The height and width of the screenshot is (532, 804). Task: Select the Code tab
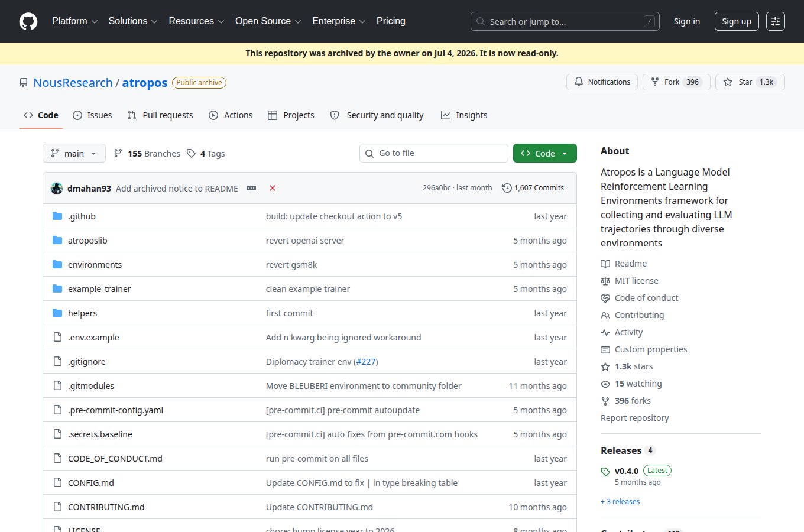click(x=41, y=115)
